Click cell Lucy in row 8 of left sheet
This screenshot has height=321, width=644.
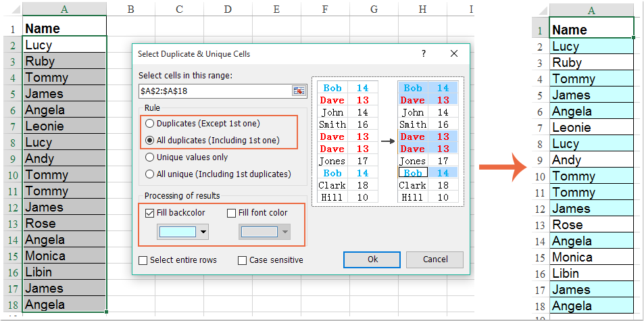click(64, 142)
